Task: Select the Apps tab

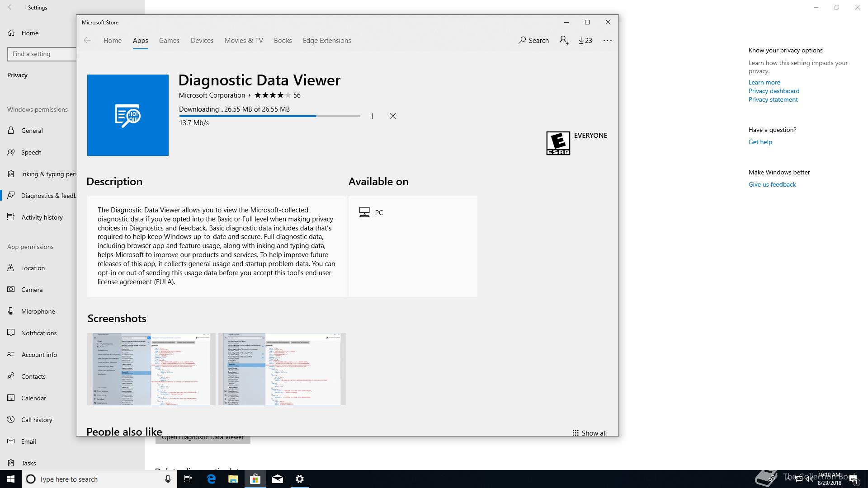Action: 141,40
